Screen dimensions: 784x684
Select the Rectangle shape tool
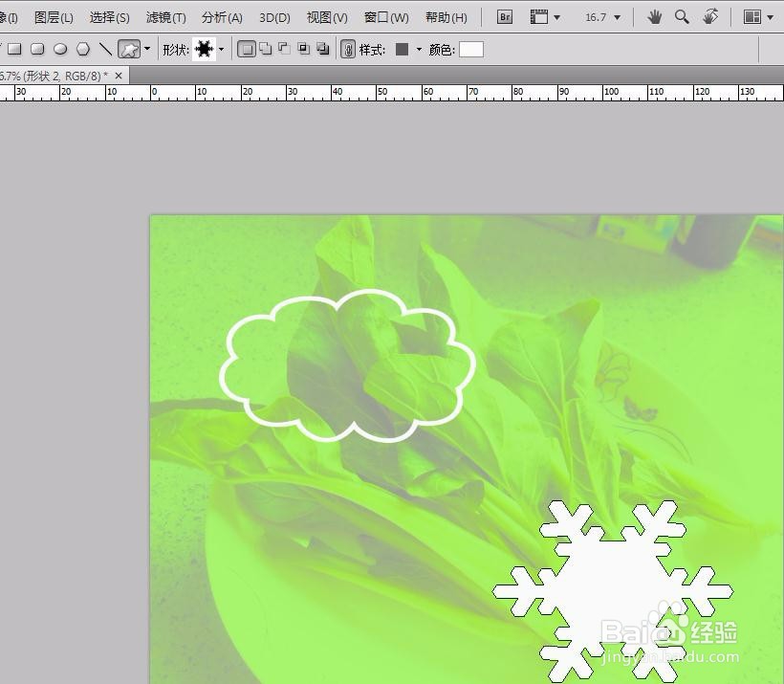(14, 49)
